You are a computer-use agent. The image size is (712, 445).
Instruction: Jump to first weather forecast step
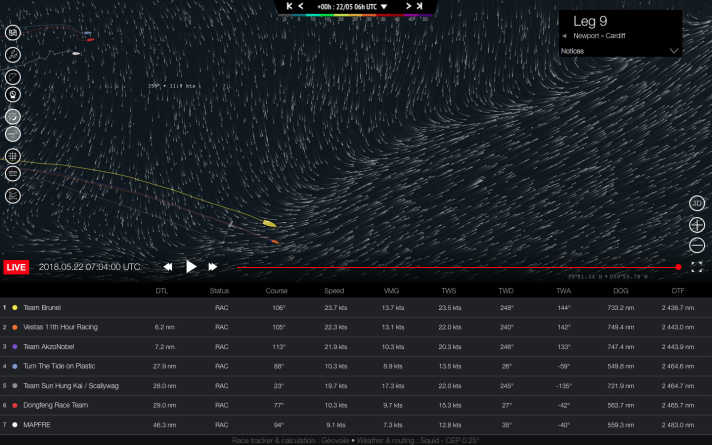(x=289, y=6)
